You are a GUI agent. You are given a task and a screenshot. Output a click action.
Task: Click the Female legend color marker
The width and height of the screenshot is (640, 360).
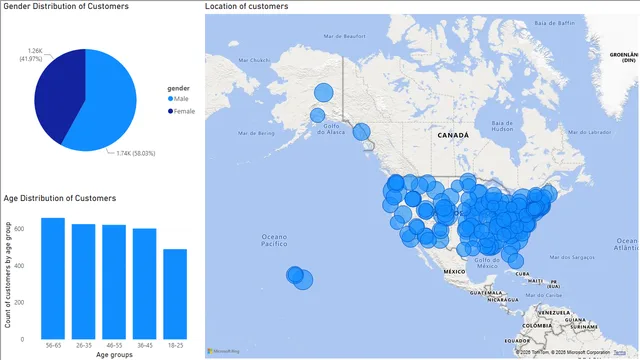click(170, 111)
